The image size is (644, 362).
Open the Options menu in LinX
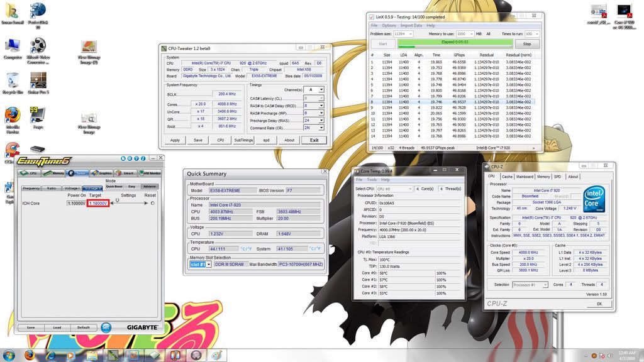click(389, 26)
